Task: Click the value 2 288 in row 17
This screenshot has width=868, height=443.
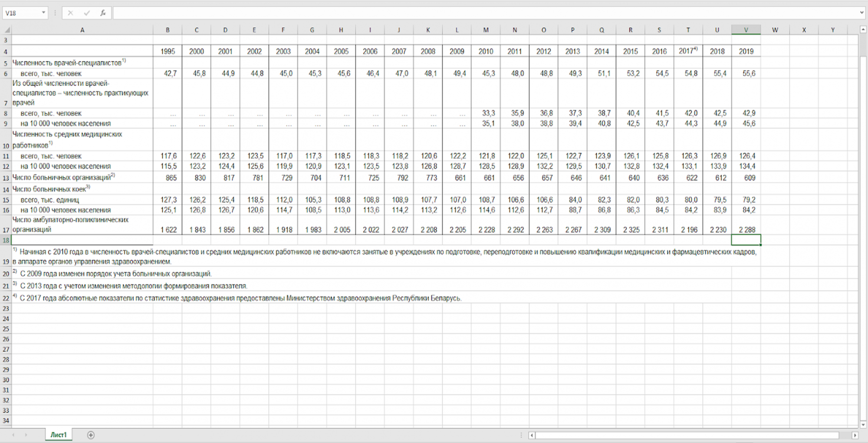Action: point(747,229)
